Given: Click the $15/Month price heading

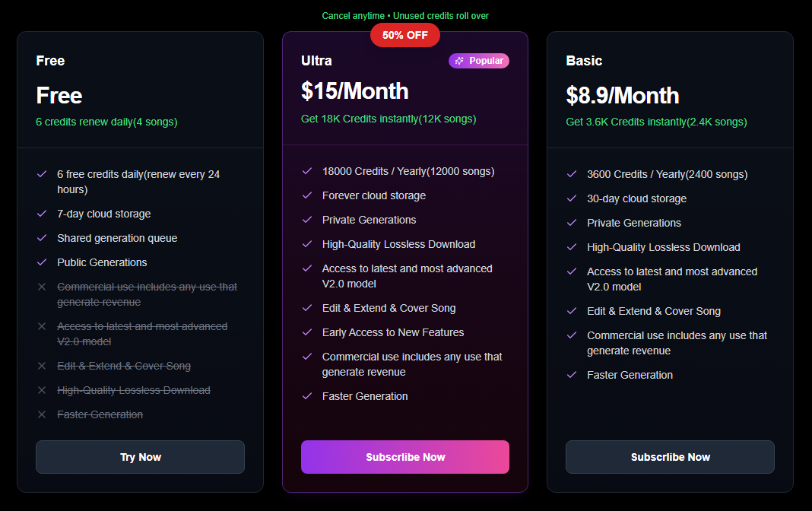Looking at the screenshot, I should point(355,91).
